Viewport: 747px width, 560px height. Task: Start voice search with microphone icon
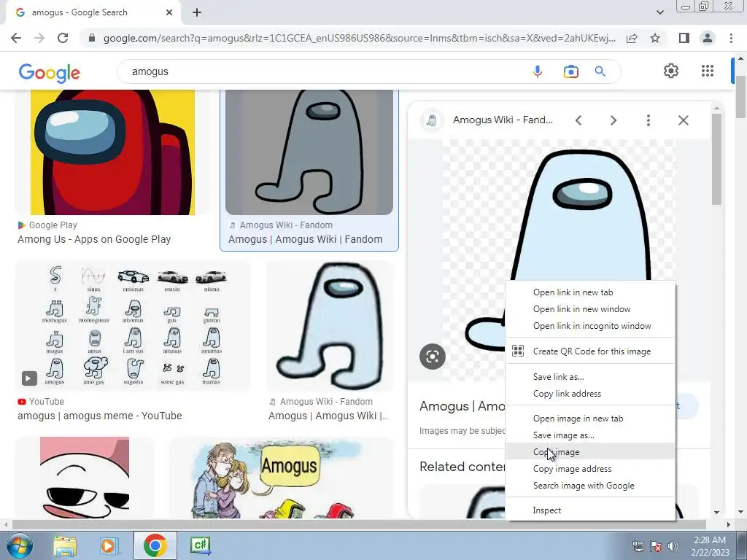point(538,71)
